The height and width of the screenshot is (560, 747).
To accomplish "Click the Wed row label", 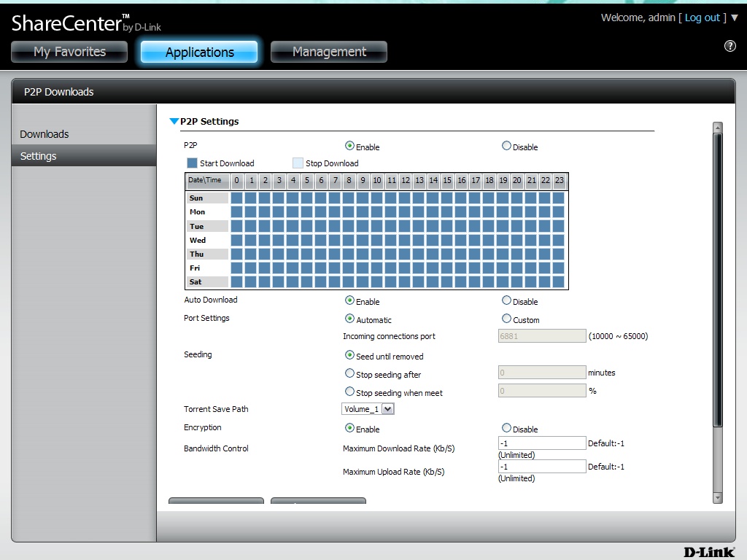I will 206,240.
